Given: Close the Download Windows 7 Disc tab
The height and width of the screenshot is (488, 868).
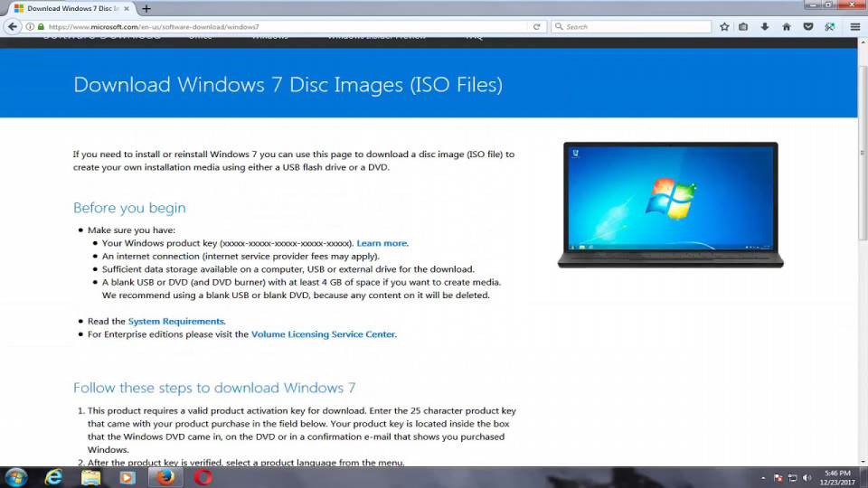Looking at the screenshot, I should [x=127, y=8].
